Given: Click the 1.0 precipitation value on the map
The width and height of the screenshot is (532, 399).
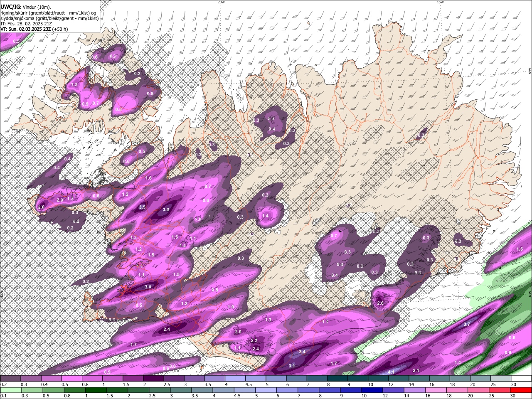Looking at the screenshot, I should point(231,307).
